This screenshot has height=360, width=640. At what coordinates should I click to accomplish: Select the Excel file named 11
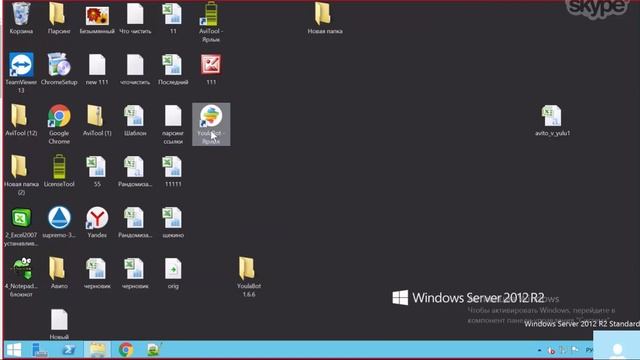(x=173, y=18)
